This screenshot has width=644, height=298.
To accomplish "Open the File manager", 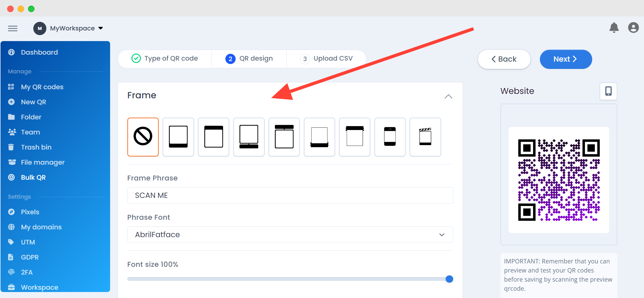I will [x=42, y=162].
